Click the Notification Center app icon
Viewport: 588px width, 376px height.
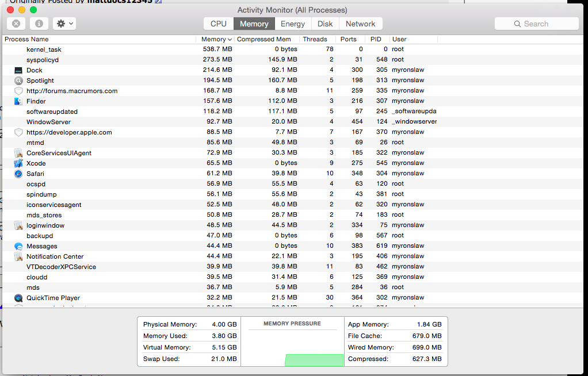click(x=18, y=256)
